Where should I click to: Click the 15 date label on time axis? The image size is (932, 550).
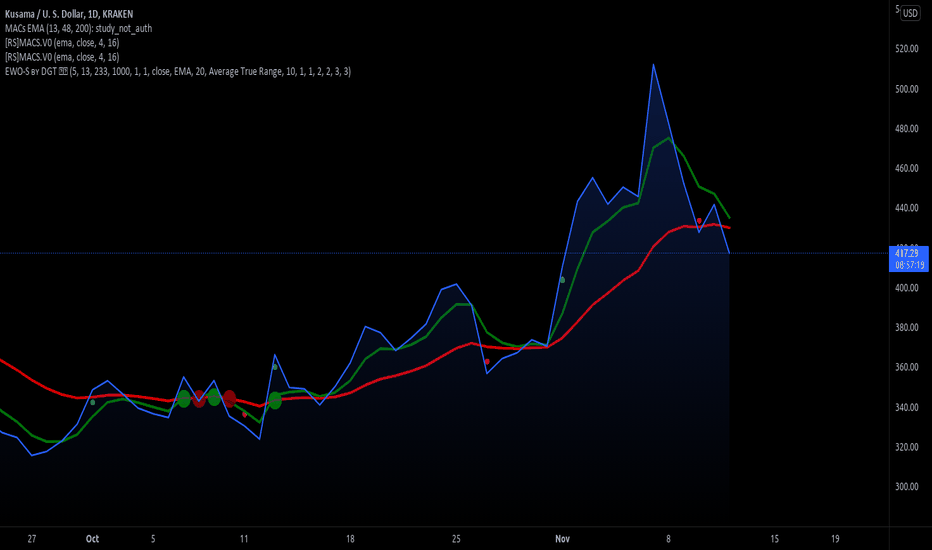tap(774, 539)
